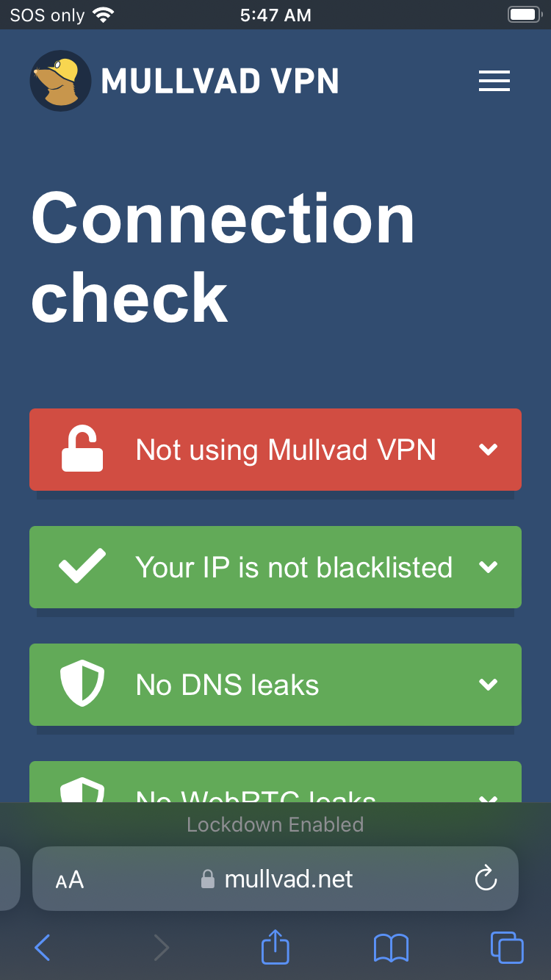
Task: Reload the page with the refresh icon
Action: click(486, 878)
